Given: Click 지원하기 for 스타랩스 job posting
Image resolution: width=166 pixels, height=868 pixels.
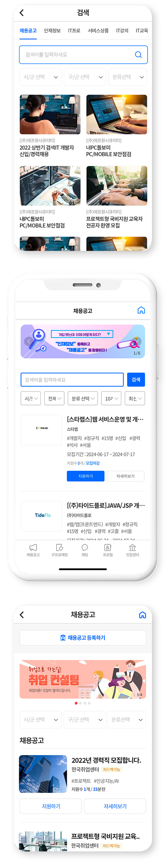Looking at the screenshot, I should tap(86, 476).
